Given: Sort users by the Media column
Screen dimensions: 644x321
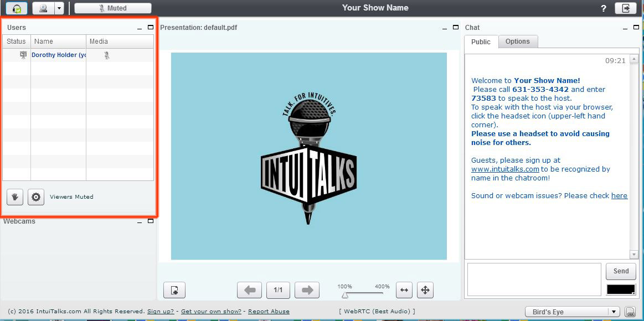Looking at the screenshot, I should (120, 42).
